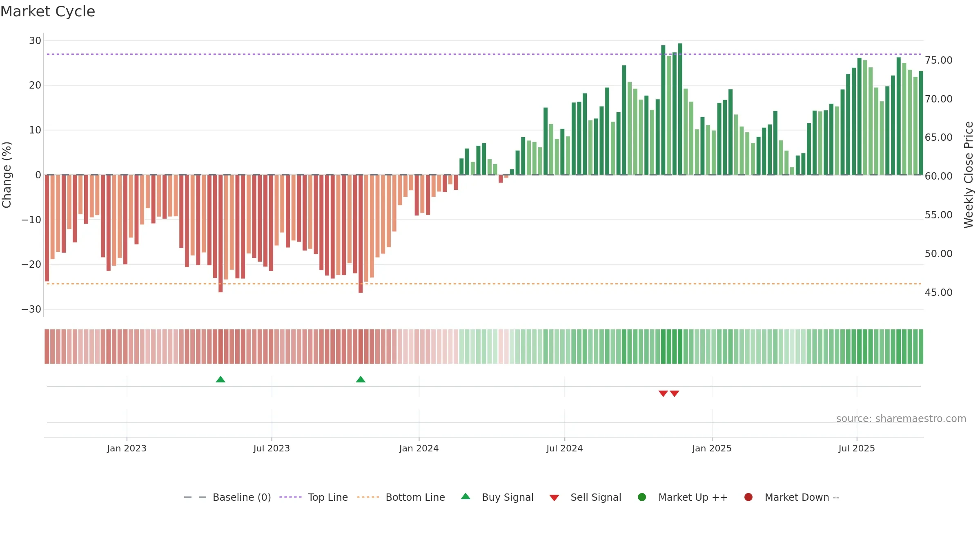
Task: Click the green Market Up circle in legend
Action: coord(642,497)
